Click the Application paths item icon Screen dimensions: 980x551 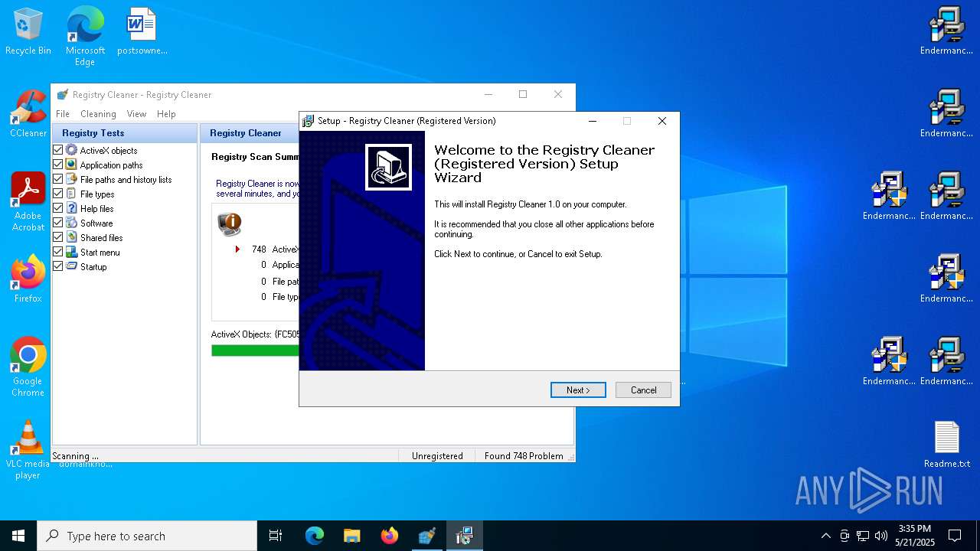click(x=71, y=165)
